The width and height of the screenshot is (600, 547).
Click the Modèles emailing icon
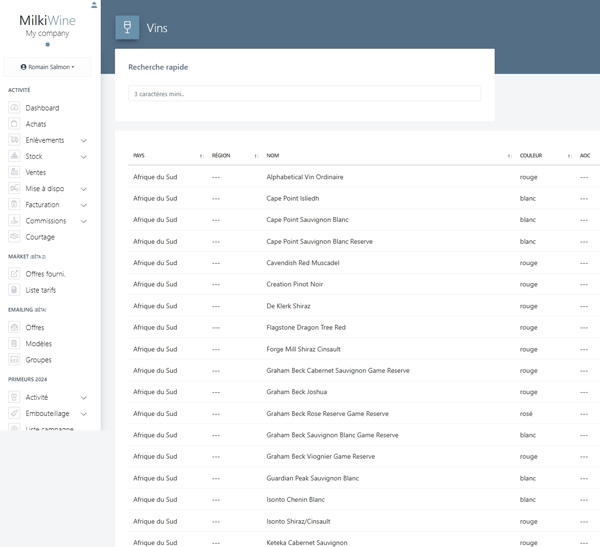14,344
